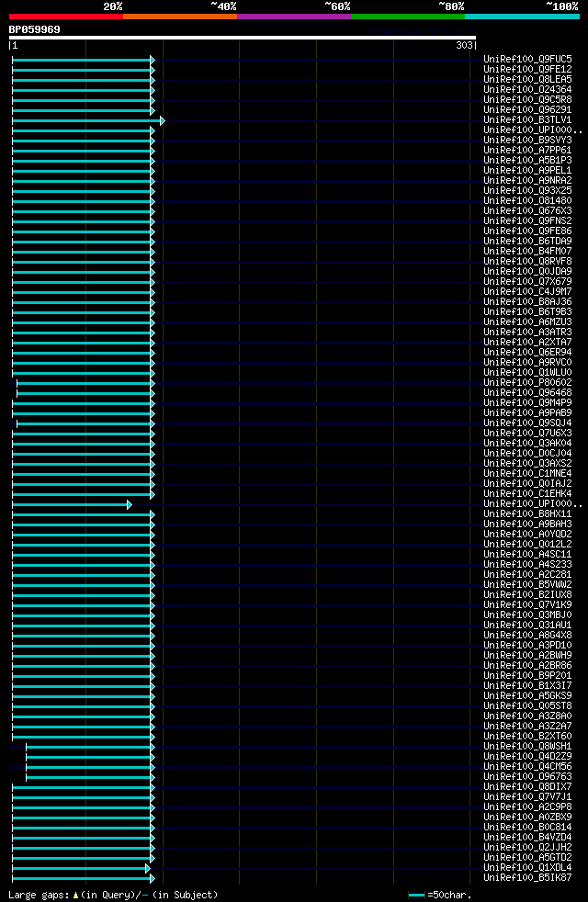Select the UniRef100_B6TDA9 label

tap(527, 242)
